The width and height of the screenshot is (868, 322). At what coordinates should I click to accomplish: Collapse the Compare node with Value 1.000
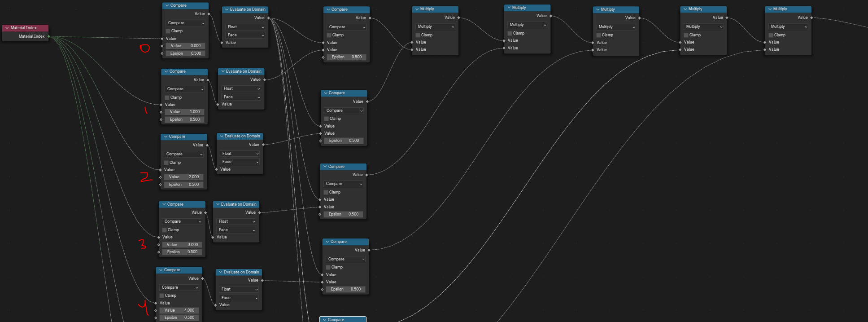pos(166,71)
